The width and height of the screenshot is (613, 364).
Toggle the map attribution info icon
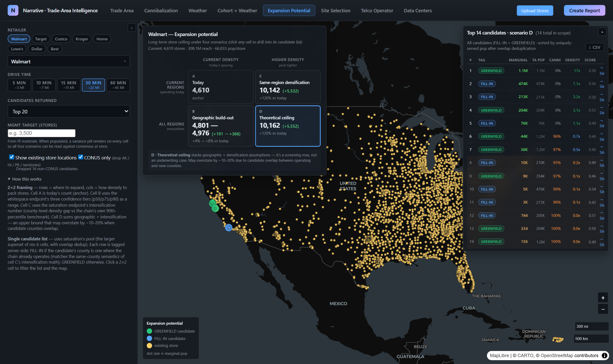(x=604, y=356)
